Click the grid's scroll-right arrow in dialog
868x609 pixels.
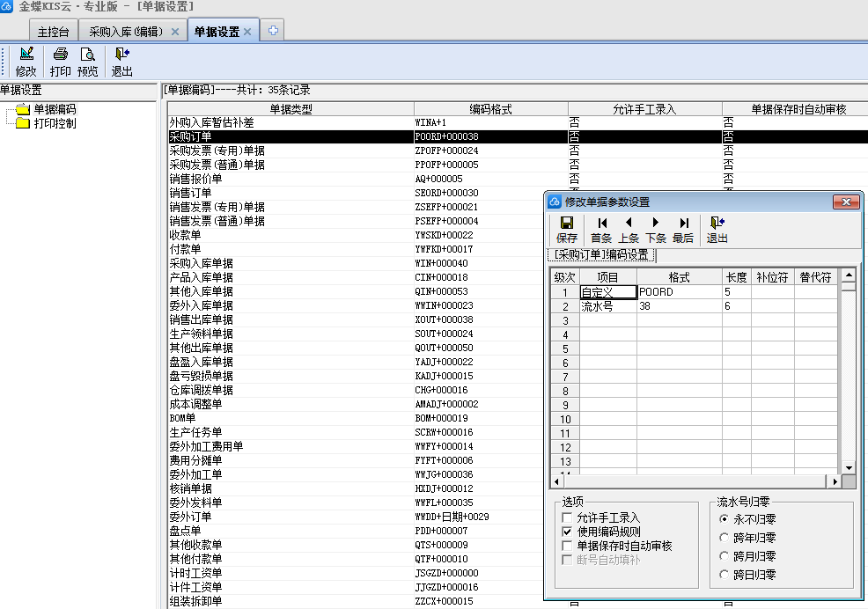click(835, 481)
